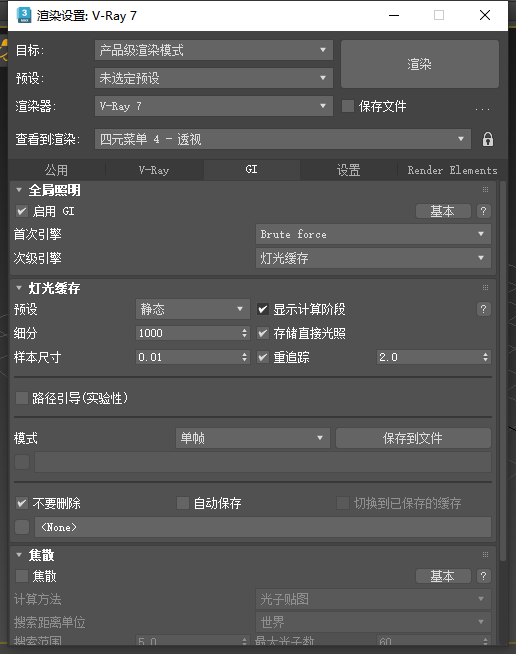Viewport: 516px width, 654px height.
Task: Click the panel vertical scrollbar
Action: (x=503, y=371)
